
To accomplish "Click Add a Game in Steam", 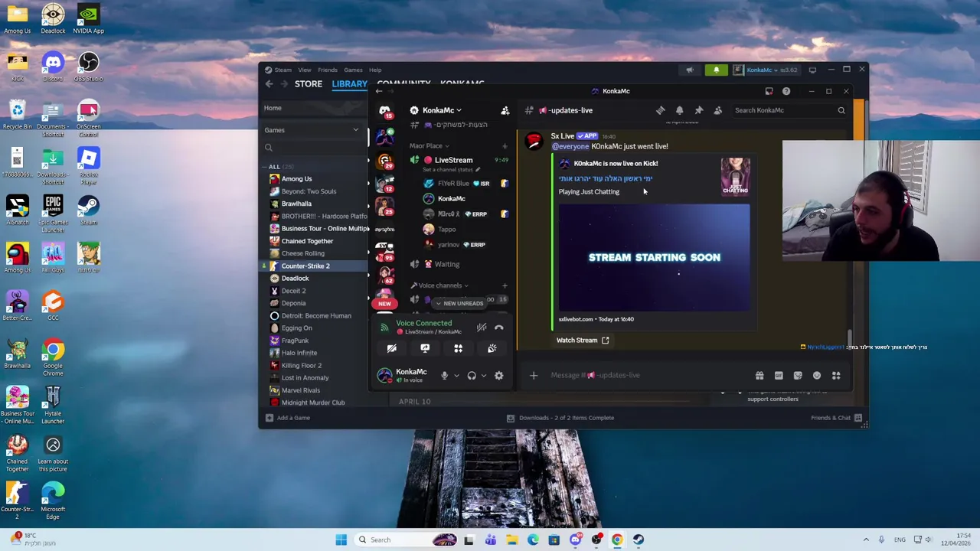I will point(288,418).
